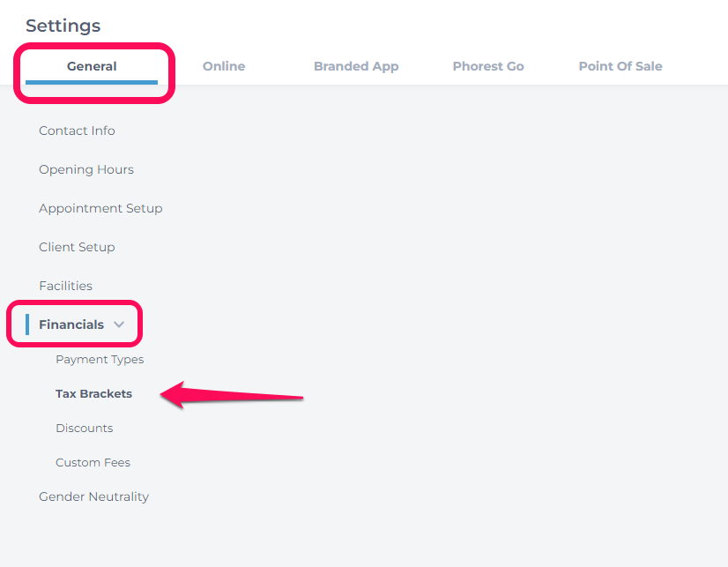
Task: Select Opening Hours in sidebar
Action: (x=86, y=169)
